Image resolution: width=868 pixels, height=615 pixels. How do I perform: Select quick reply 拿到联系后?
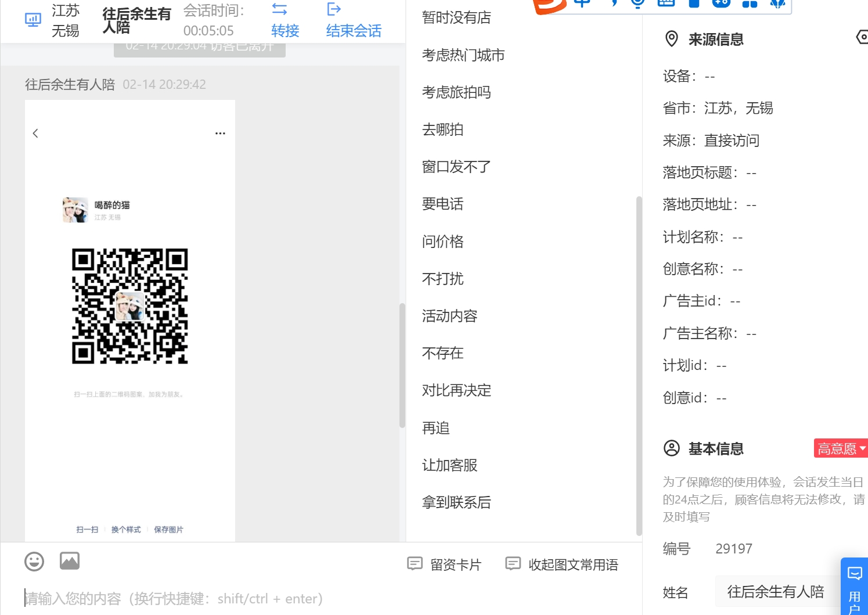click(x=456, y=502)
